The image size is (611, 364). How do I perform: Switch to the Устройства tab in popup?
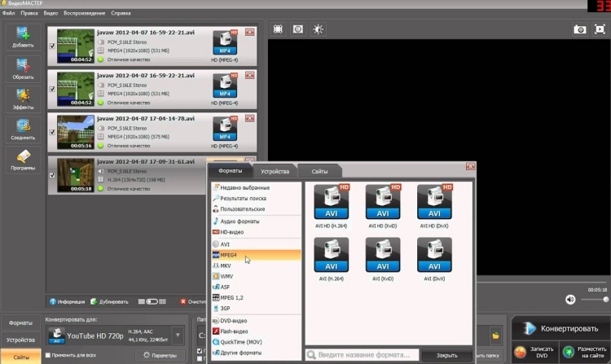tap(275, 171)
